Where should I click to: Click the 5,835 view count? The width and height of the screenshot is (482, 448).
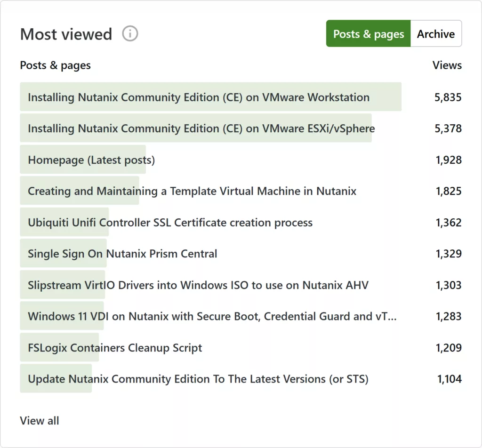pyautogui.click(x=448, y=97)
